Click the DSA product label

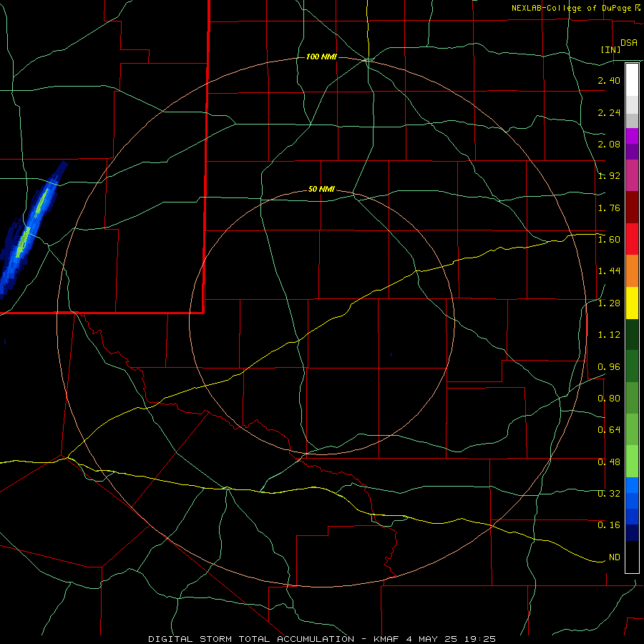(628, 43)
